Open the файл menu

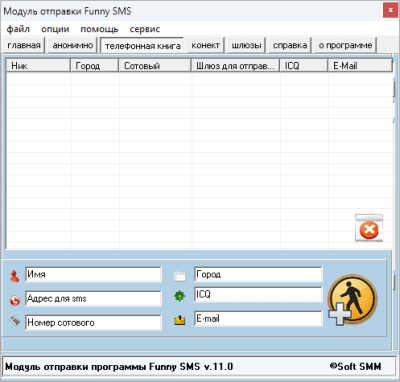18,29
